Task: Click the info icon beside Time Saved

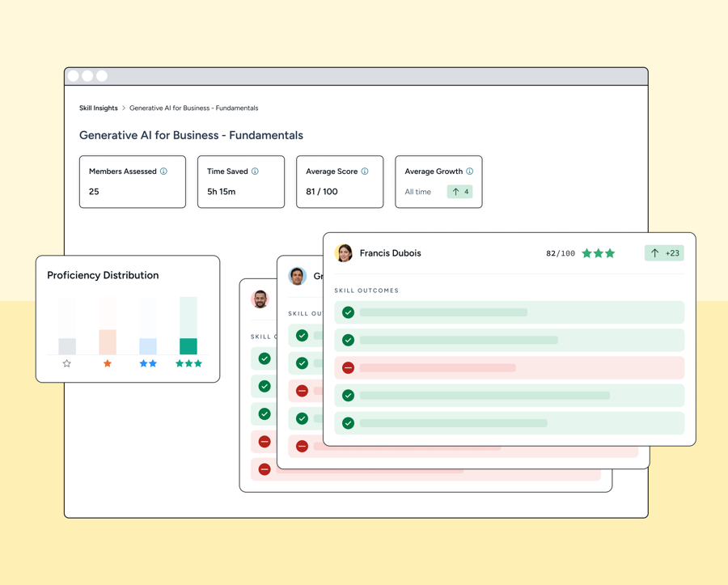Action: (254, 171)
